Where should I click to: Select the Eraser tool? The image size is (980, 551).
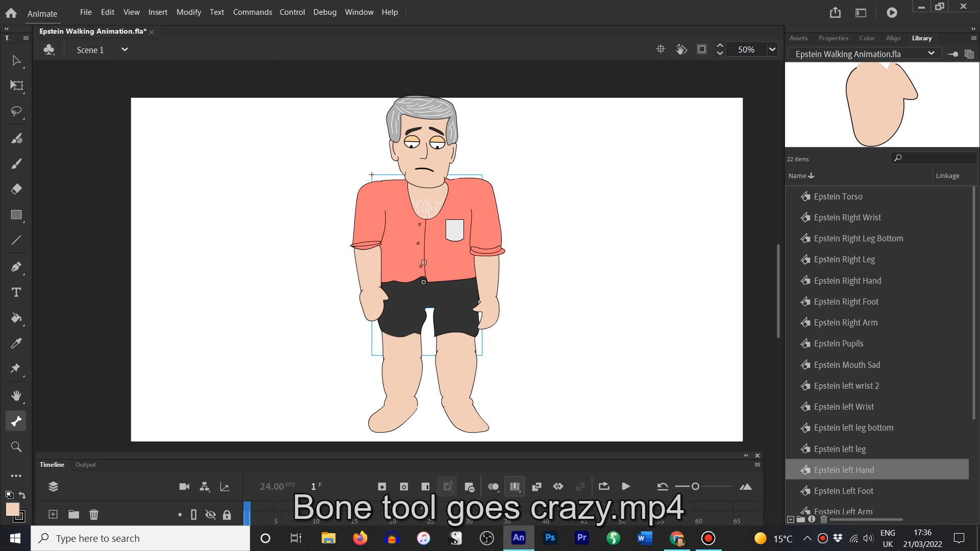[16, 189]
